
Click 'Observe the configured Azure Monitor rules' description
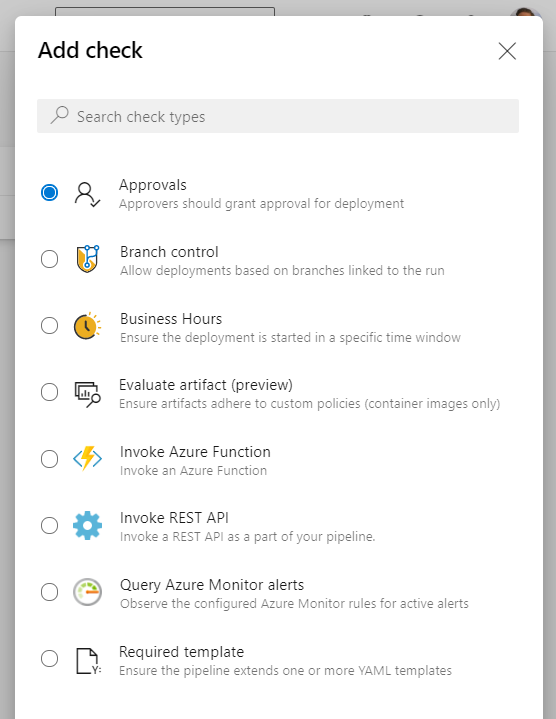click(294, 603)
